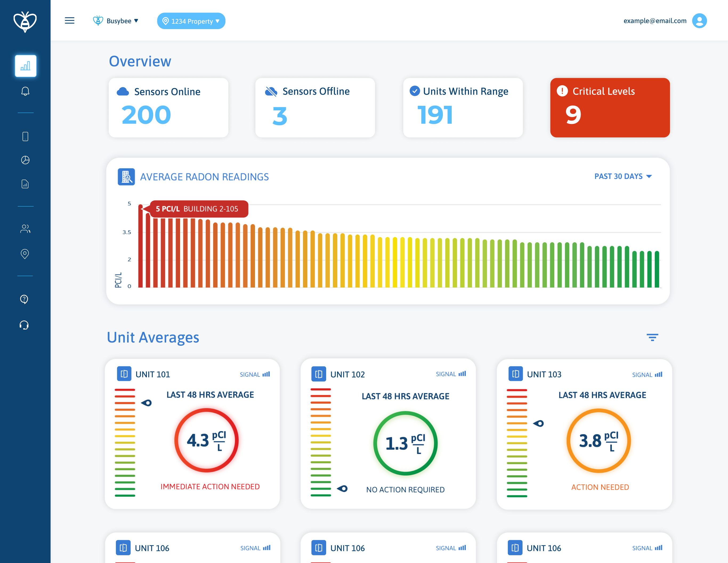Click the No Action Required status text

405,490
